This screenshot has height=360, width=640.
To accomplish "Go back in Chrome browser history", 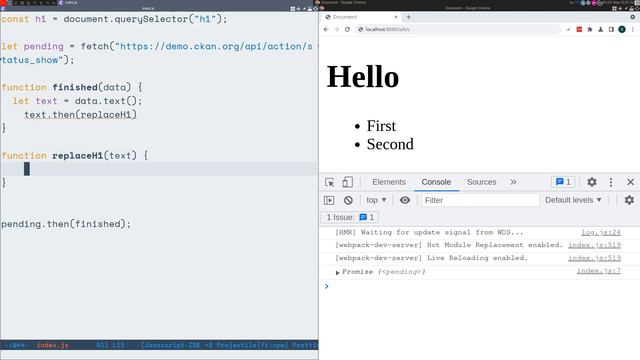I will 326,29.
